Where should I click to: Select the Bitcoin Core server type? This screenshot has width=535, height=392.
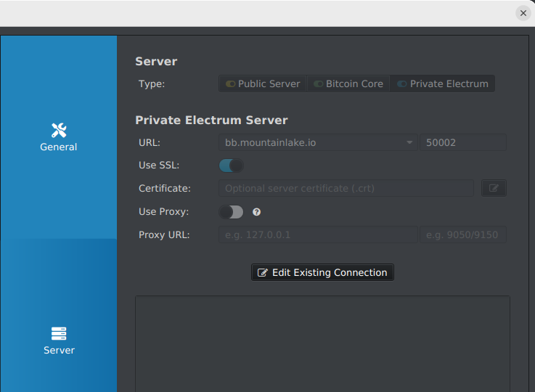[x=348, y=83]
